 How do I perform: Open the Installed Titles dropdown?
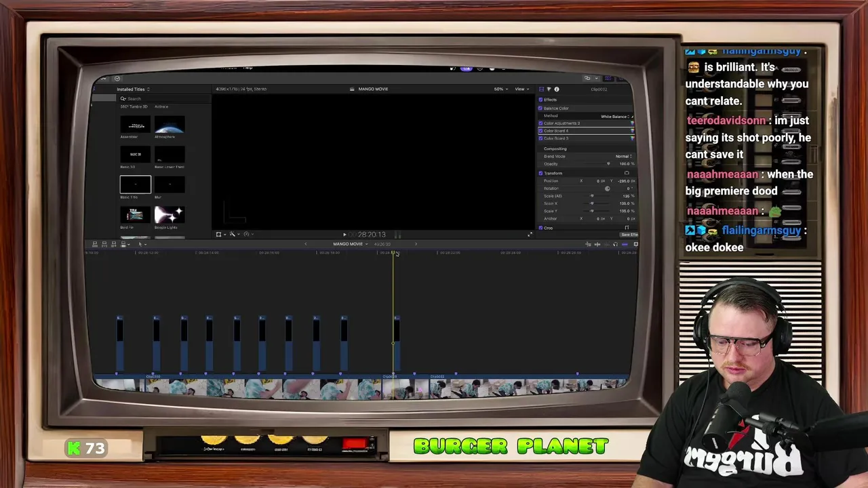tap(133, 89)
